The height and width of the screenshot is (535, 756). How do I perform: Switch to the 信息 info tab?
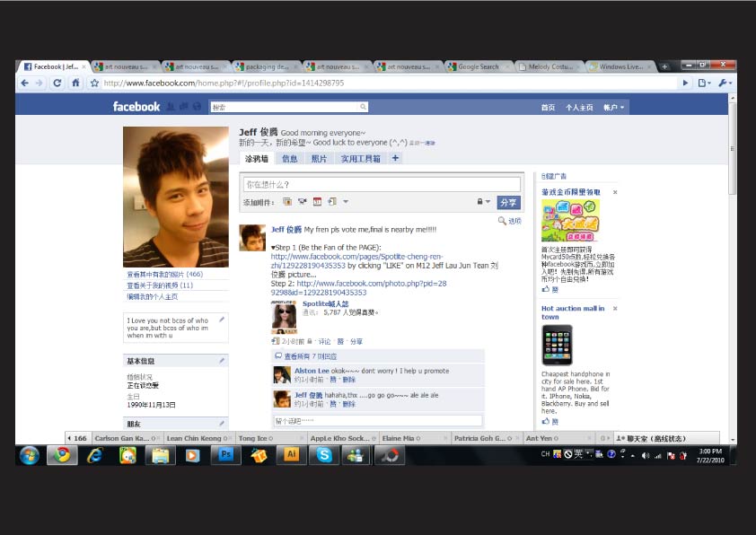click(x=289, y=159)
